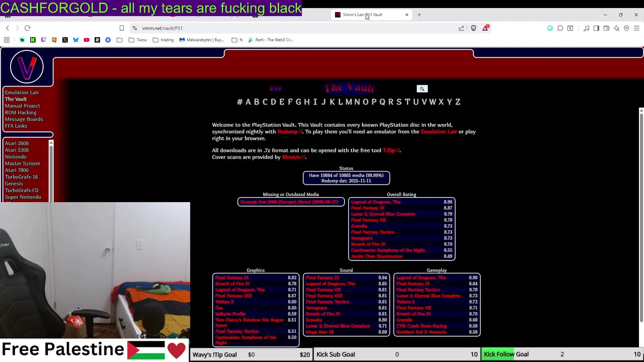Open Brave Rewards triangle icon
The height and width of the screenshot is (362, 644).
(486, 28)
